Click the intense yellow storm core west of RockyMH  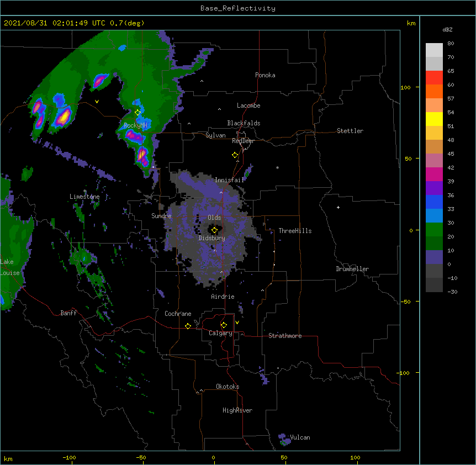click(x=64, y=117)
